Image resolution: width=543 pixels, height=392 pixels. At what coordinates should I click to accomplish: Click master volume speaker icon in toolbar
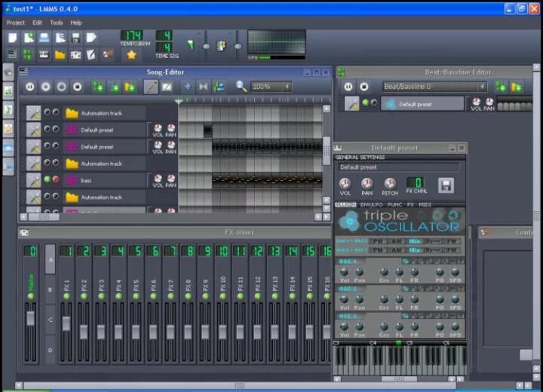pos(190,45)
